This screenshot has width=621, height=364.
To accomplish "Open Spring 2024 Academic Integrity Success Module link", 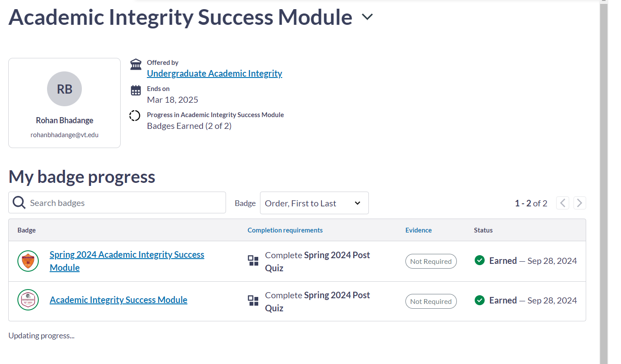I will click(x=127, y=255).
